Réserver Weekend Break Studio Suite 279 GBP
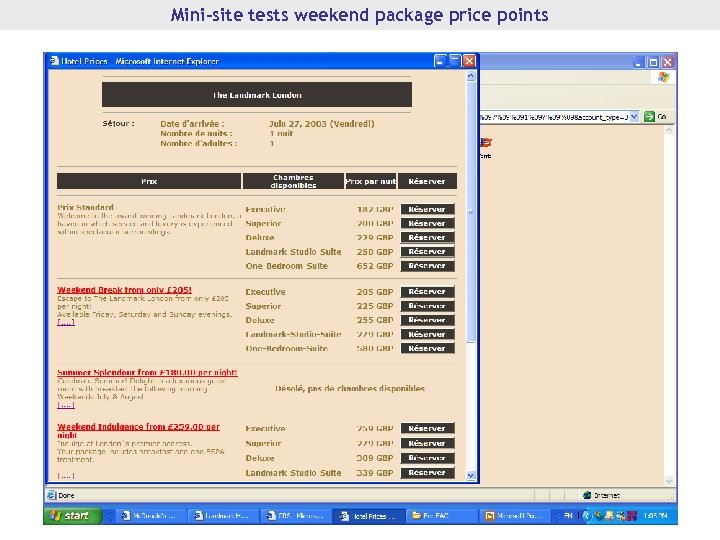The width and height of the screenshot is (720, 540). click(x=428, y=334)
